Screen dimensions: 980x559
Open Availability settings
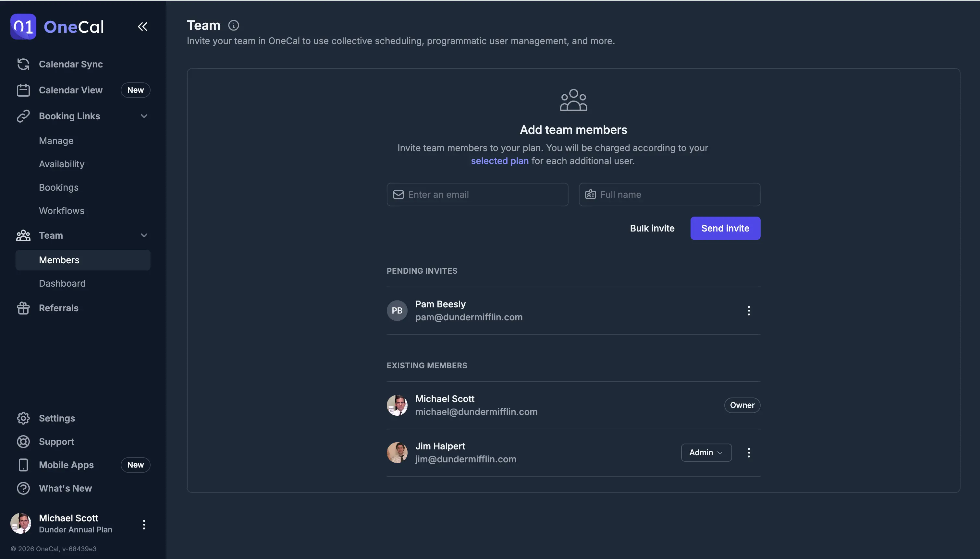point(61,164)
